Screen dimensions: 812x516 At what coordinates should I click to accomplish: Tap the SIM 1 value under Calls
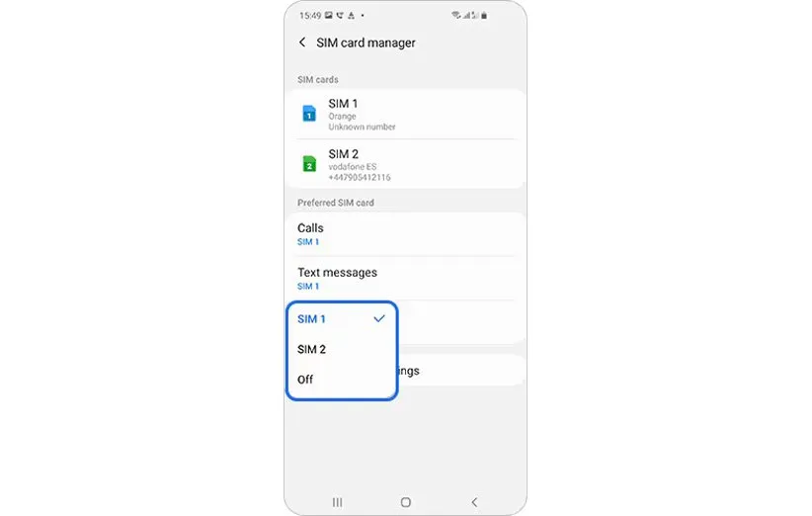click(308, 242)
